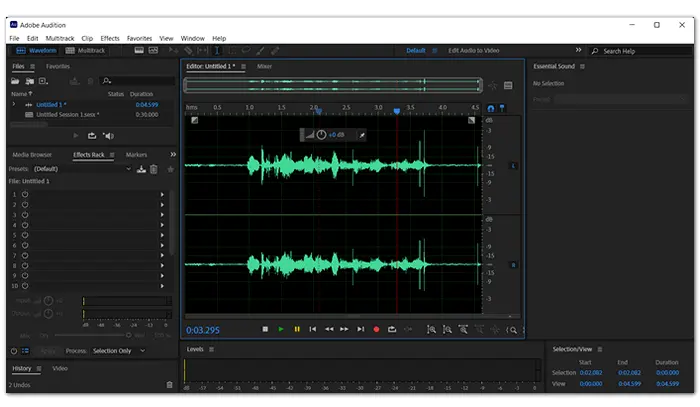Toggle power for effect slot 3

[x=25, y=215]
